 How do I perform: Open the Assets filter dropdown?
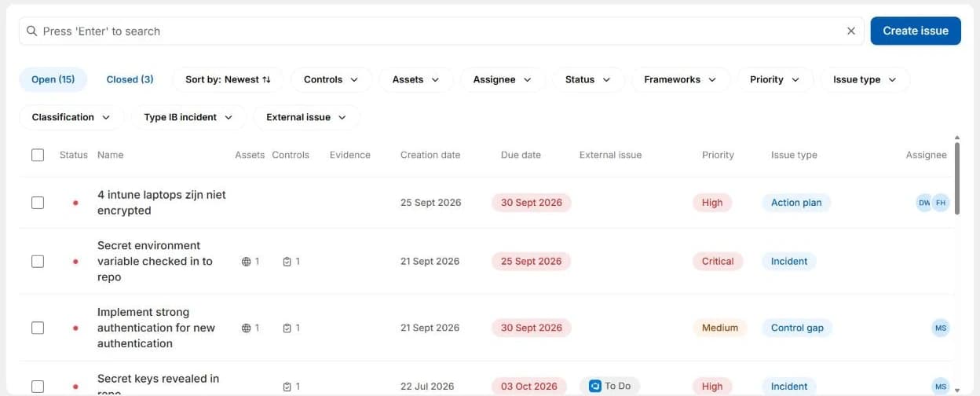tap(416, 79)
